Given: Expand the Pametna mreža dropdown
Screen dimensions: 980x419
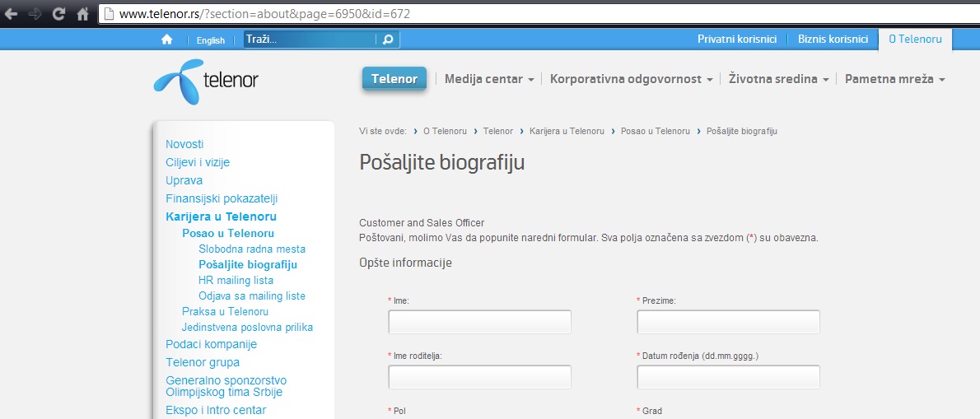Looking at the screenshot, I should (x=895, y=79).
